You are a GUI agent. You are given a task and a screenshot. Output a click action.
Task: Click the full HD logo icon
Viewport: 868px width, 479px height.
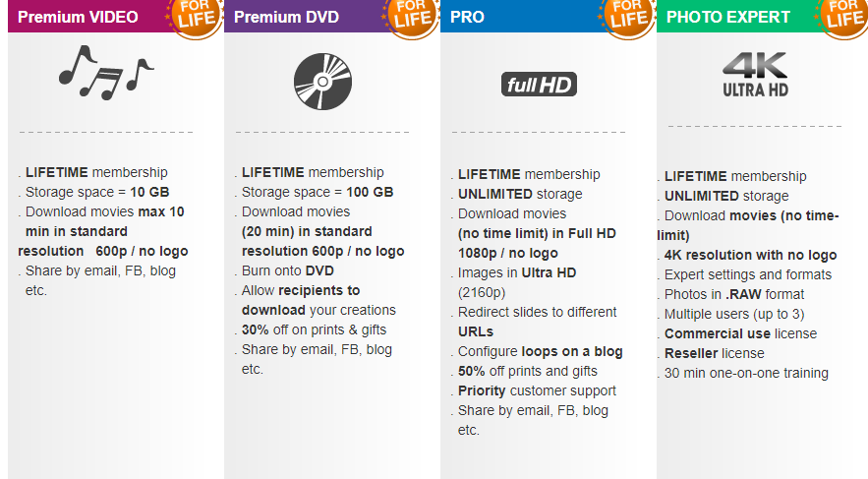[539, 85]
